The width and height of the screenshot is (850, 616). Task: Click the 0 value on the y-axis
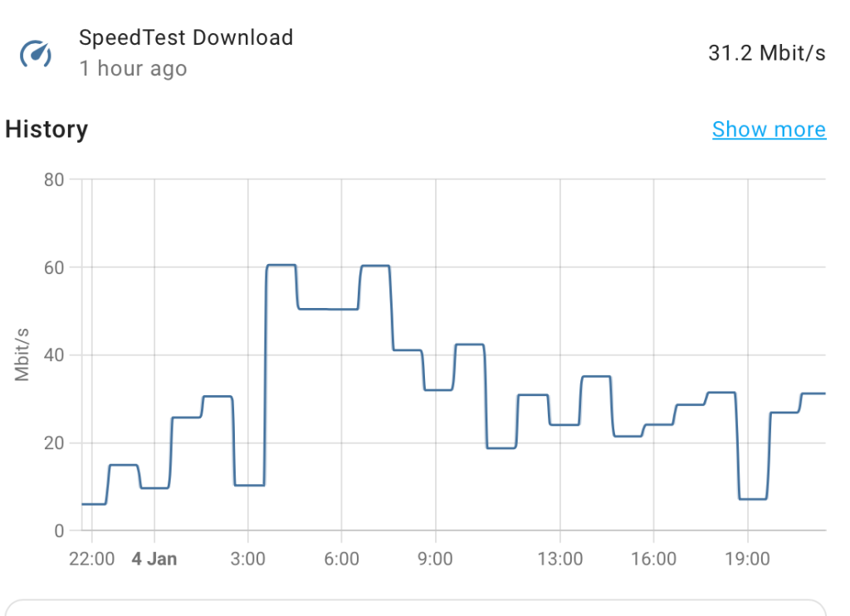[58, 530]
